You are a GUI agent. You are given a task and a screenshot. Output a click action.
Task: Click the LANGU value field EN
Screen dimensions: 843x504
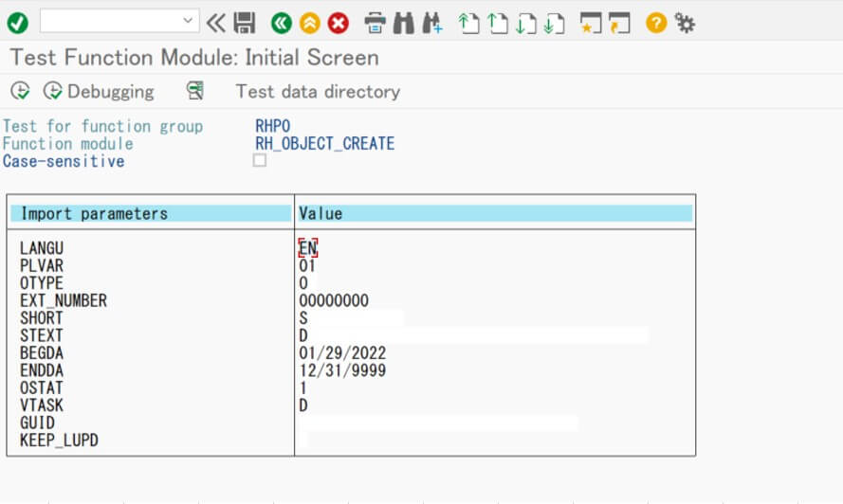pyautogui.click(x=308, y=247)
